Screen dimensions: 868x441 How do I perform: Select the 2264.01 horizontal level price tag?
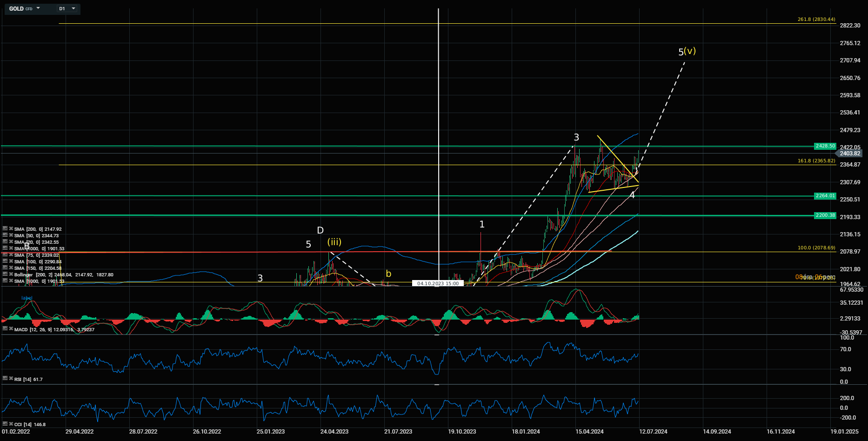[x=825, y=196]
